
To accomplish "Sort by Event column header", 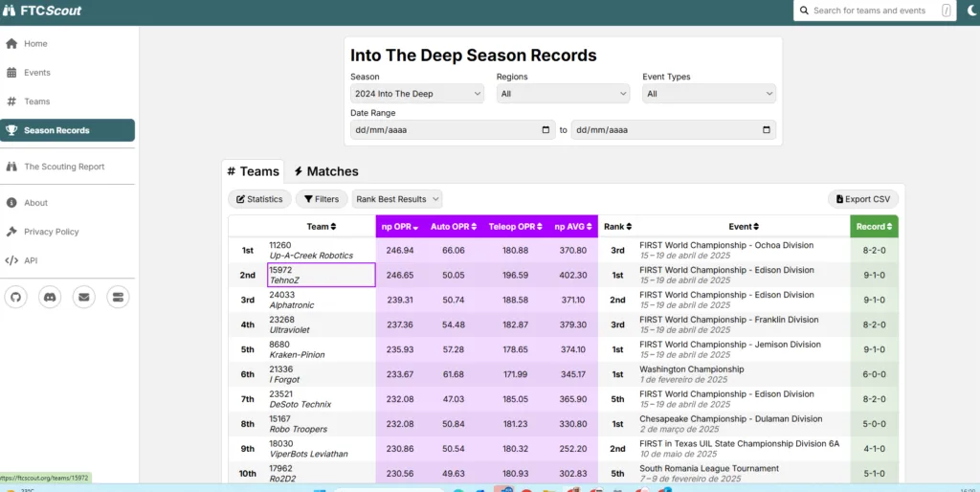I will point(744,226).
